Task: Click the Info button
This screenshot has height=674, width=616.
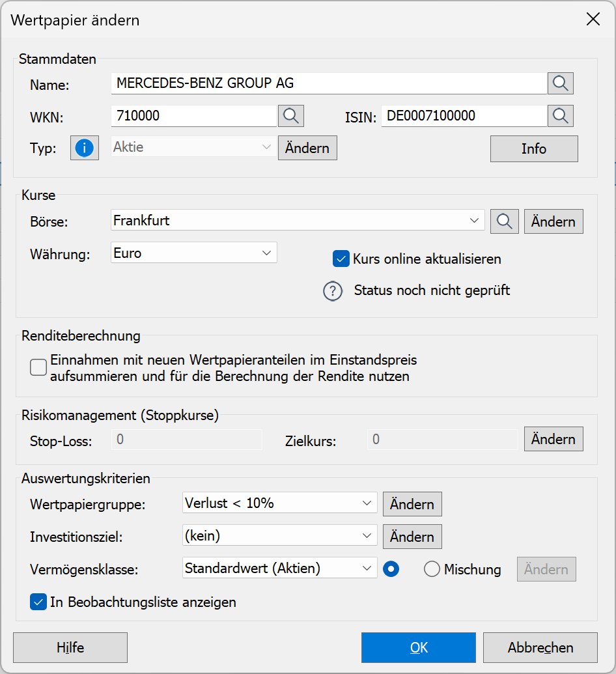Action: (534, 148)
